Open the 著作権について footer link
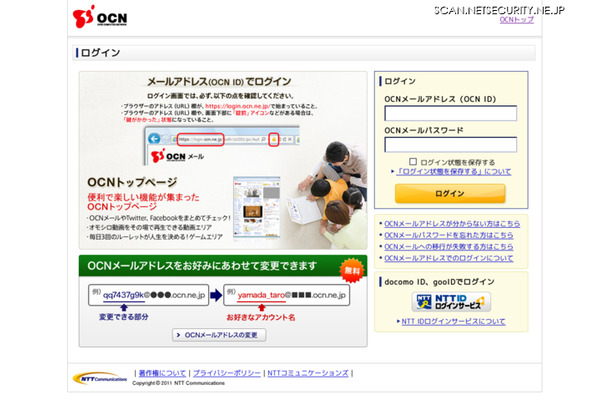The height and width of the screenshot is (400, 610). point(162,373)
